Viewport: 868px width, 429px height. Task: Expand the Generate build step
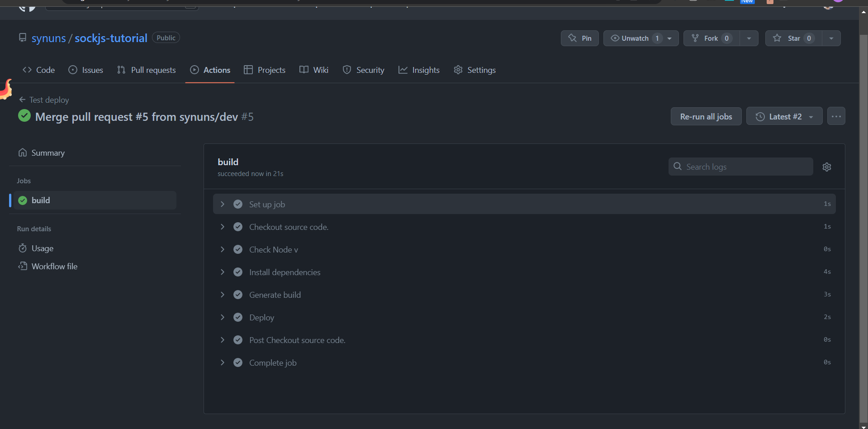click(x=524, y=295)
